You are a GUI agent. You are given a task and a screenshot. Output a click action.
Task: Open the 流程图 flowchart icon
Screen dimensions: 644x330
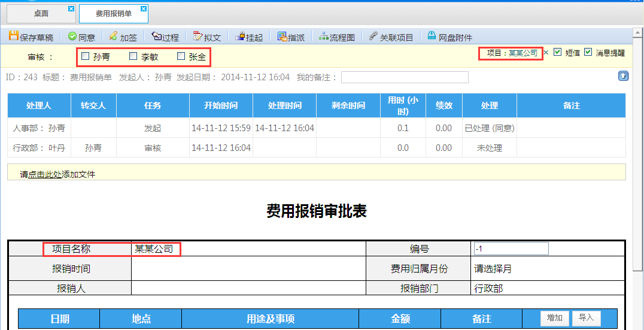point(324,36)
